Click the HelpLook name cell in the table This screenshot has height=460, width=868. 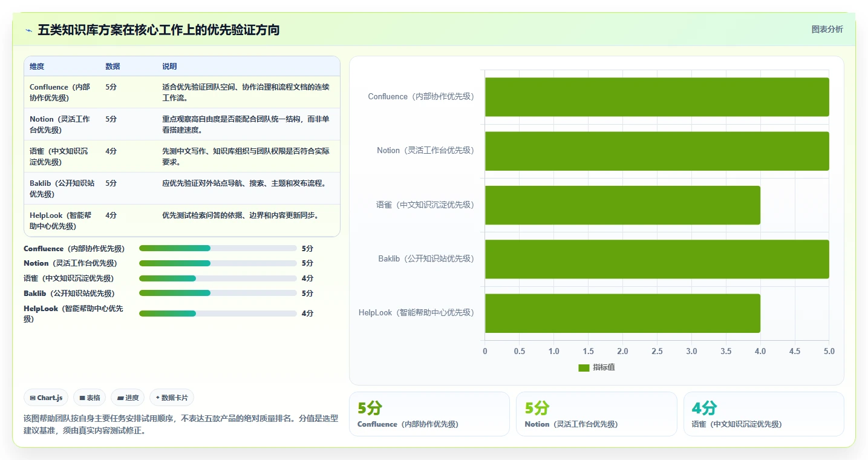[60, 220]
